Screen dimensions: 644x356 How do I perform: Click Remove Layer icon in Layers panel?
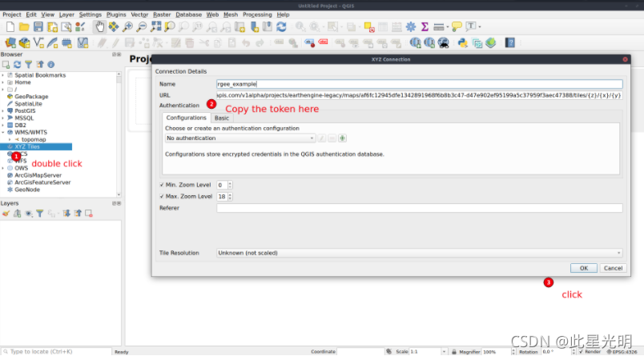(x=89, y=214)
